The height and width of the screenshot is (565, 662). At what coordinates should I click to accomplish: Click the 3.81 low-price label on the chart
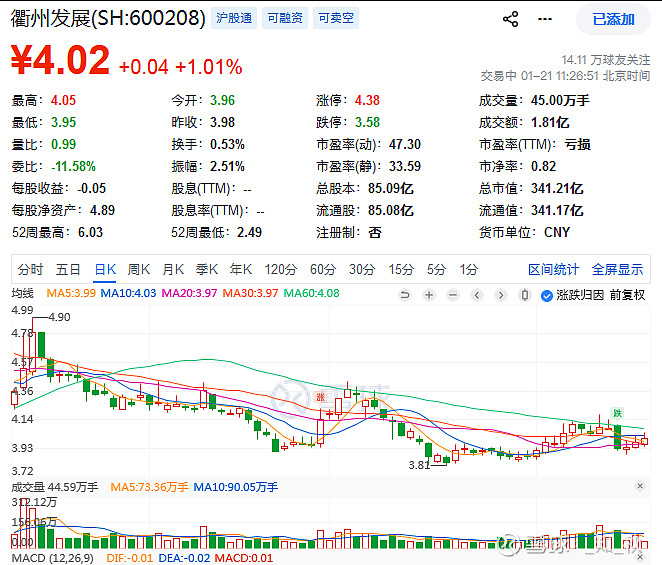tap(419, 465)
